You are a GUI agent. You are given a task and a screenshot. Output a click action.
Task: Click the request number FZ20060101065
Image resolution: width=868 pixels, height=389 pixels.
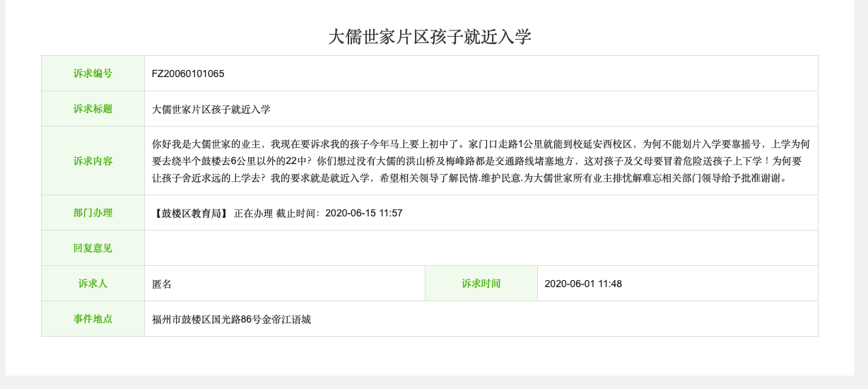click(188, 74)
